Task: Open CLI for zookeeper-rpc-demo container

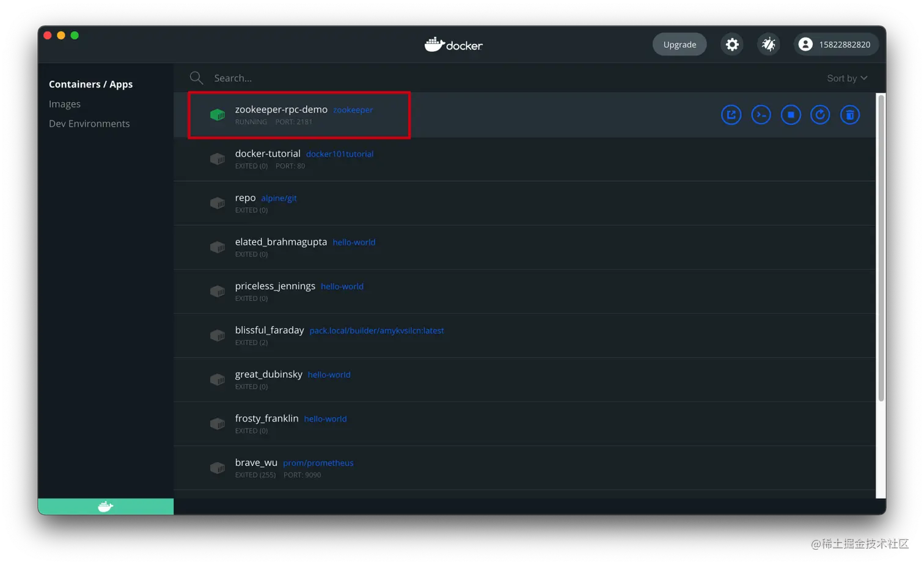Action: pos(761,115)
